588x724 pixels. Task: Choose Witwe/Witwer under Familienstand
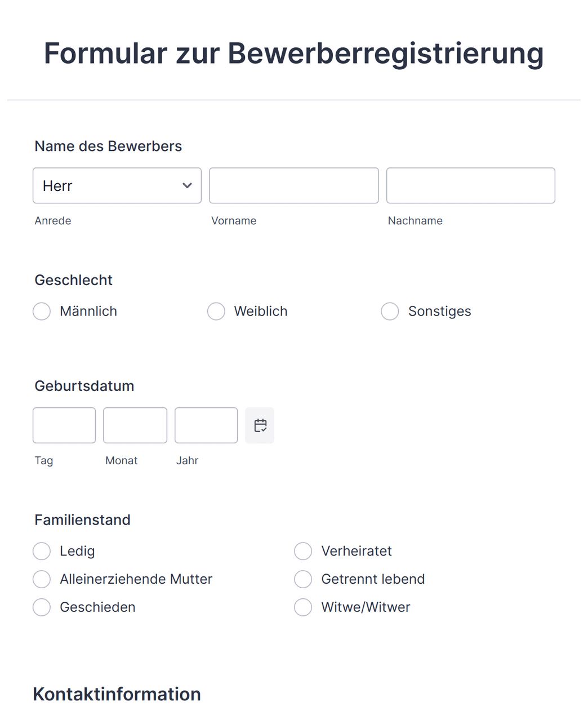[303, 607]
